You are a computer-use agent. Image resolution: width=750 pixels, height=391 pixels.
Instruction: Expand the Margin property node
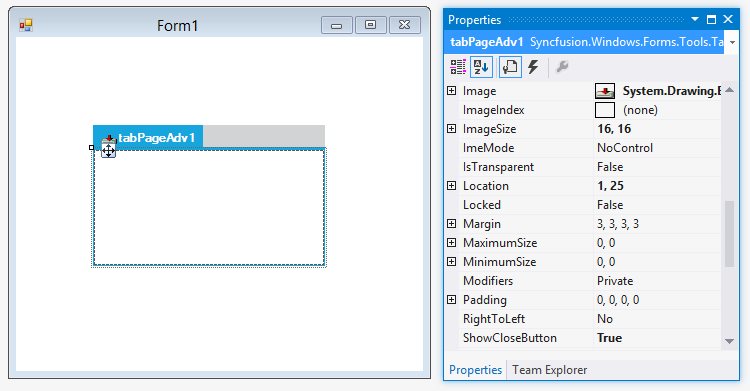(x=452, y=223)
